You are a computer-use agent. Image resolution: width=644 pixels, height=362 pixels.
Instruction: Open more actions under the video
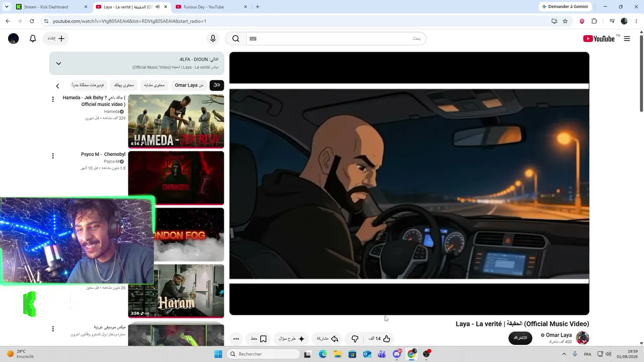coord(236,339)
